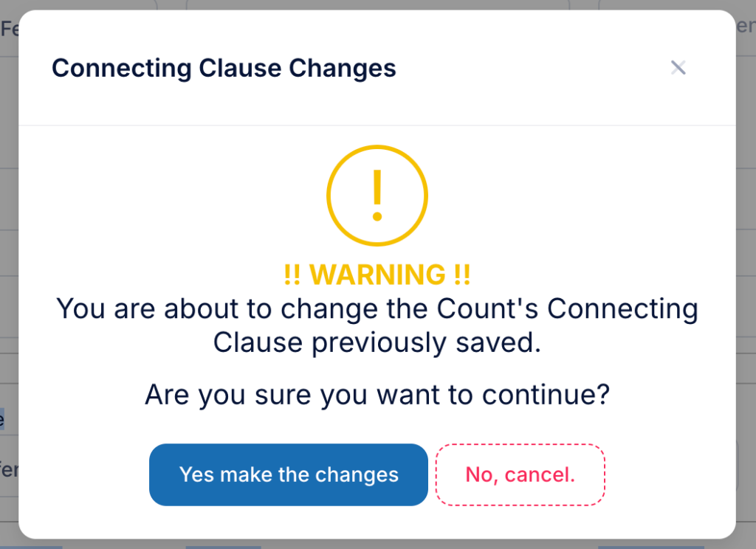Choose No, cancel.
The image size is (756, 549).
coord(520,474)
